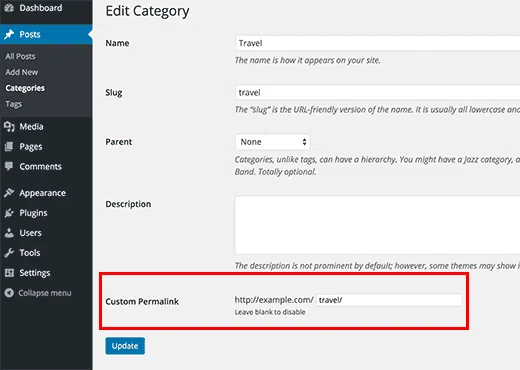Click inside the Description text area

pos(378,225)
